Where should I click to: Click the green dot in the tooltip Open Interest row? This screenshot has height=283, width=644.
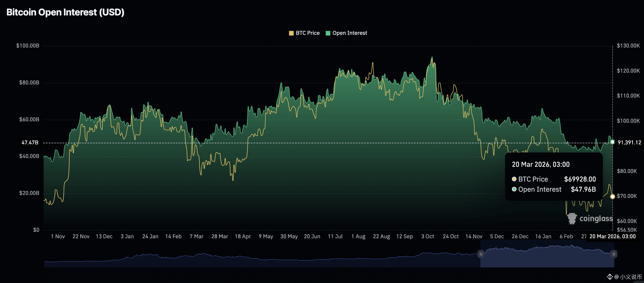pyautogui.click(x=514, y=189)
